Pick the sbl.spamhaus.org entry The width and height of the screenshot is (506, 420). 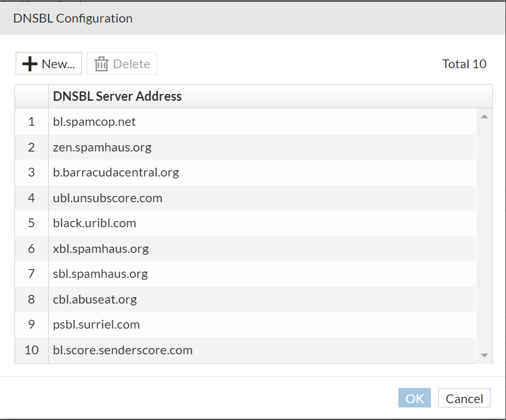[x=100, y=274]
